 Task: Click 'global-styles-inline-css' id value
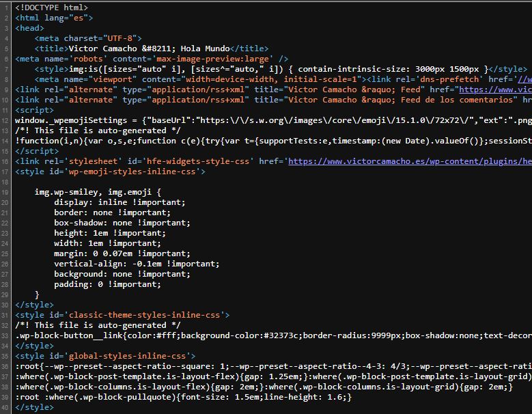(127, 356)
